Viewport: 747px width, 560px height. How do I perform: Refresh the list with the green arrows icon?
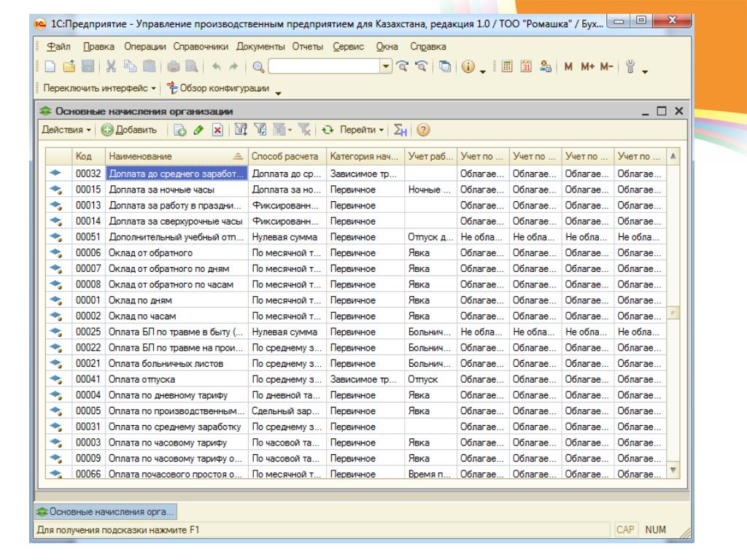click(328, 130)
